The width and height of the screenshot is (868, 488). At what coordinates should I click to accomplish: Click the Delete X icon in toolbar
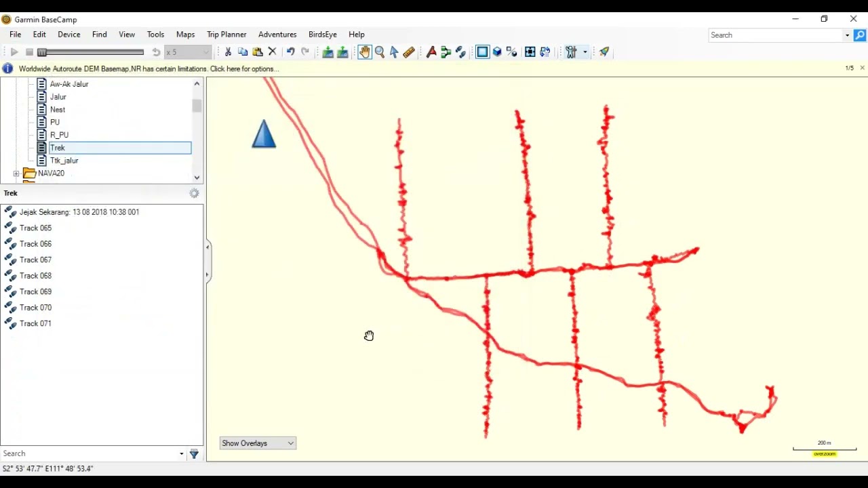[273, 52]
